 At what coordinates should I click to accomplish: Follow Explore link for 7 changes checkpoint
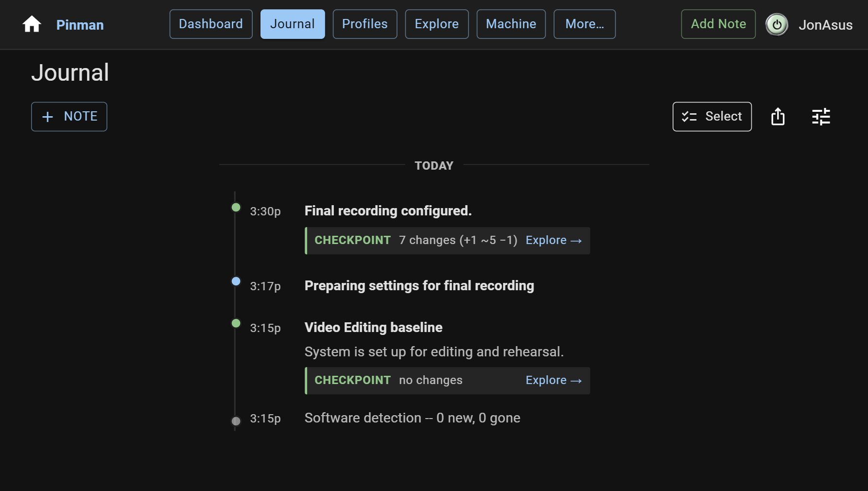[x=554, y=240]
